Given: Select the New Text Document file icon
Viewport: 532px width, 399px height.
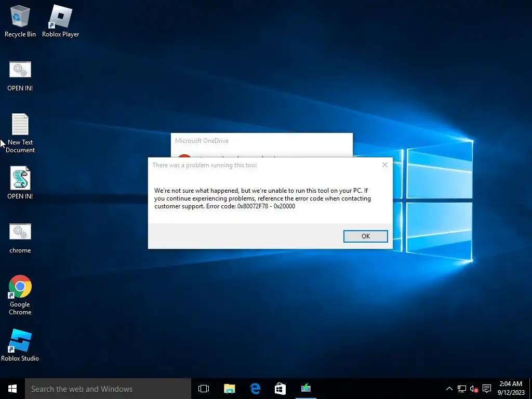Looking at the screenshot, I should point(20,133).
